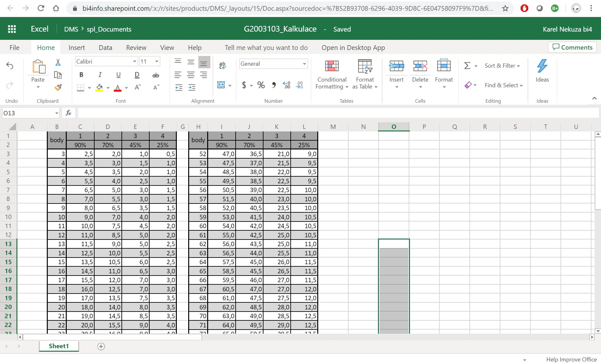Open the Excel app launcher grid
This screenshot has width=601, height=364.
[x=12, y=29]
